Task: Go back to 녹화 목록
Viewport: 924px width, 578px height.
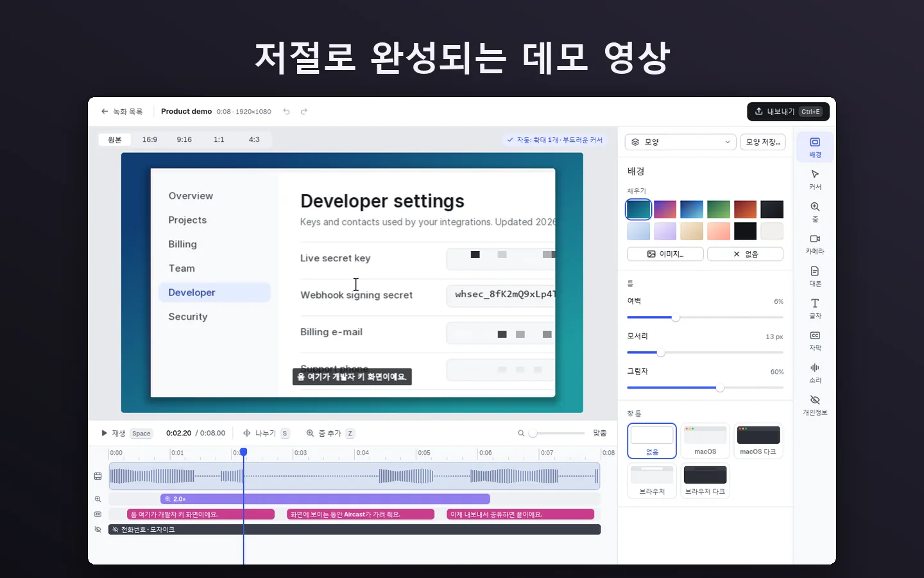Action: (122, 112)
